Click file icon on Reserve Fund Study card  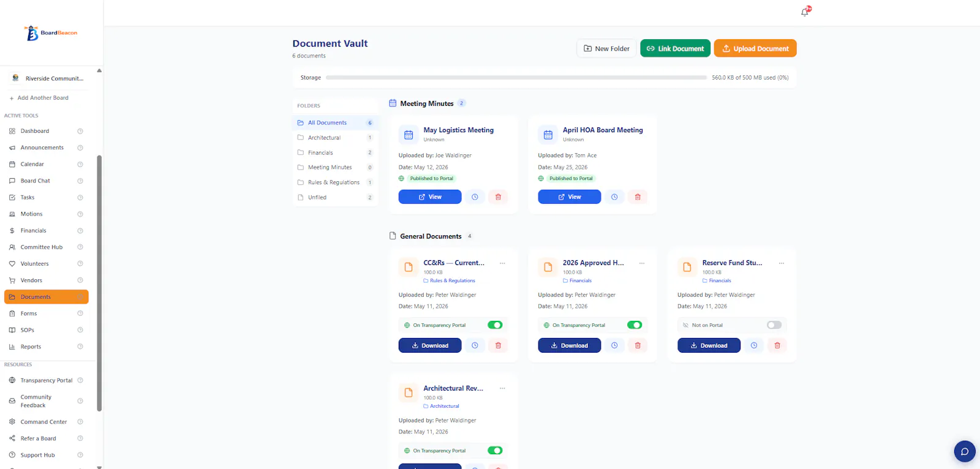click(687, 268)
